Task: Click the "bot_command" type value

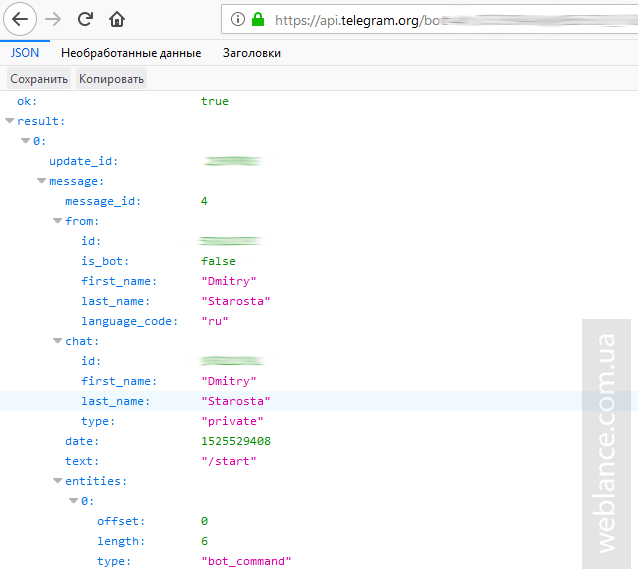Action: tap(247, 561)
